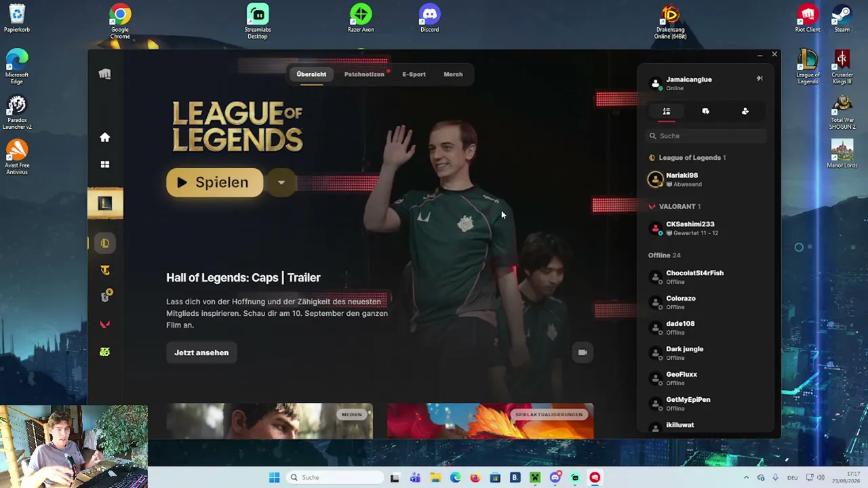Open the MEDIEN news card thumbnail

pyautogui.click(x=269, y=421)
